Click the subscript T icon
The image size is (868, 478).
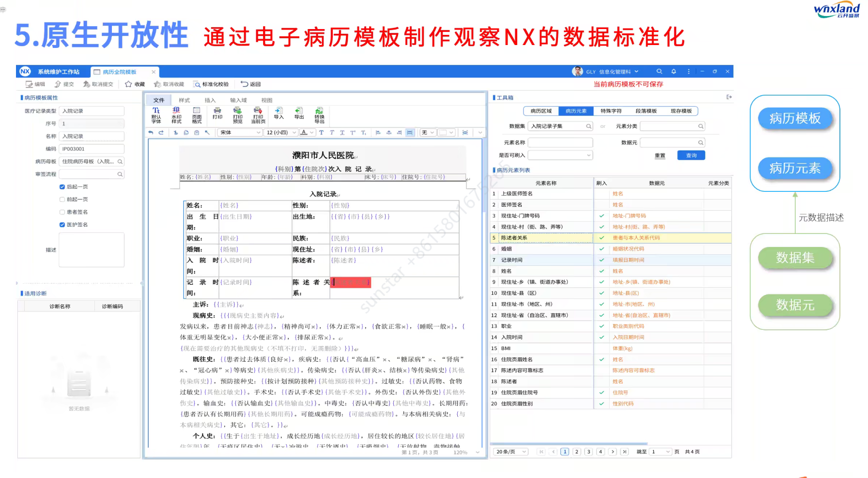coord(363,133)
